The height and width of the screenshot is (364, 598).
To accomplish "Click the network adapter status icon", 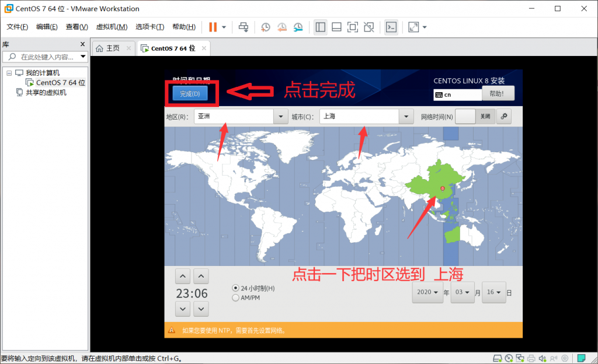I will click(x=520, y=358).
